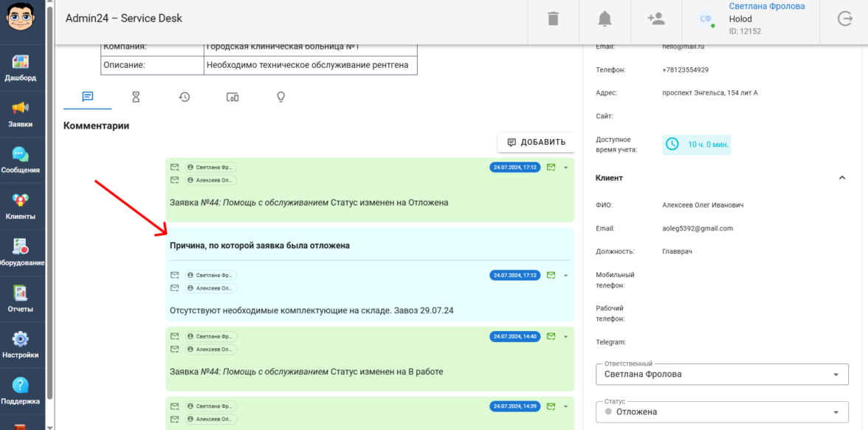Open notifications bell icon
Viewport: 868px width, 430px height.
point(604,19)
